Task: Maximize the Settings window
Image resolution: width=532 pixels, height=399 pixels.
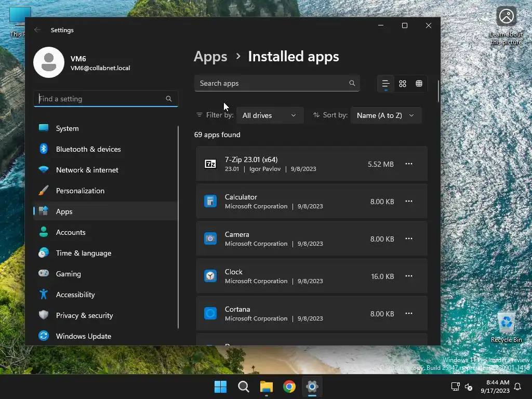Action: [404, 25]
